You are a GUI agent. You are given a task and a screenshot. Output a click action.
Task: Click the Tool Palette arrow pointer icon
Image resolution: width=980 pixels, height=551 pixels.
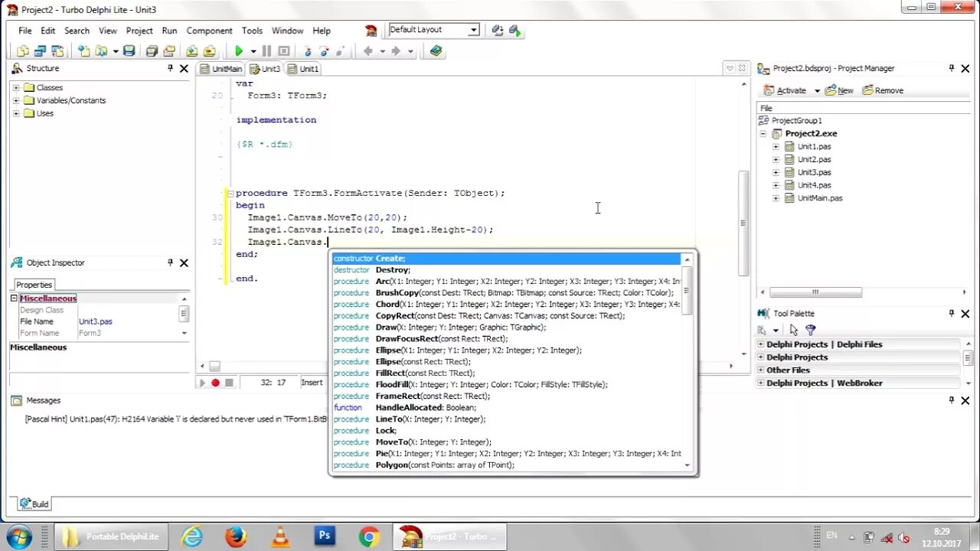794,330
